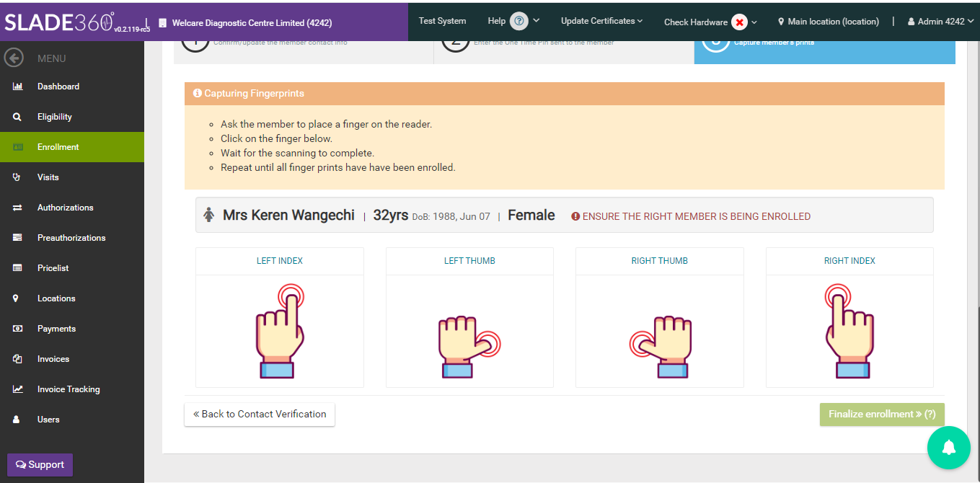Click the Enrollment ID card icon
This screenshot has width=980, height=483.
pyautogui.click(x=17, y=147)
